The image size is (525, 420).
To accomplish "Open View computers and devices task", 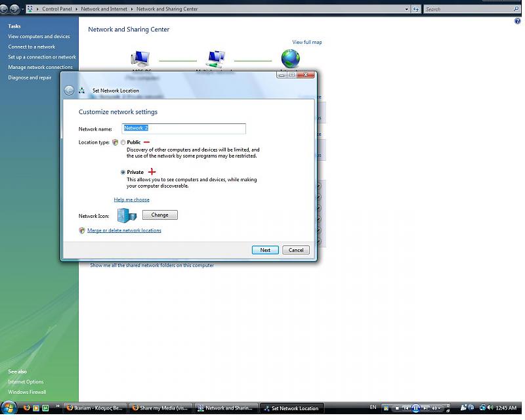I will pyautogui.click(x=39, y=37).
